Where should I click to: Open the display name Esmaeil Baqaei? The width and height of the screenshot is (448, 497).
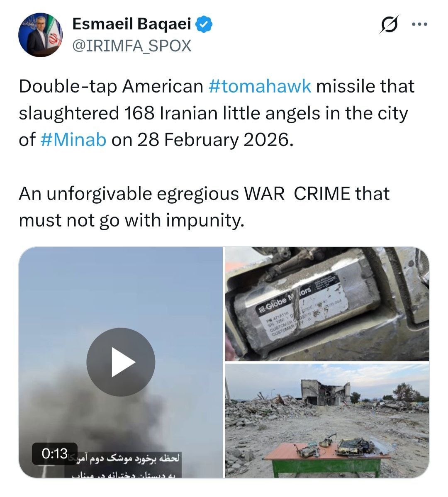tap(132, 24)
